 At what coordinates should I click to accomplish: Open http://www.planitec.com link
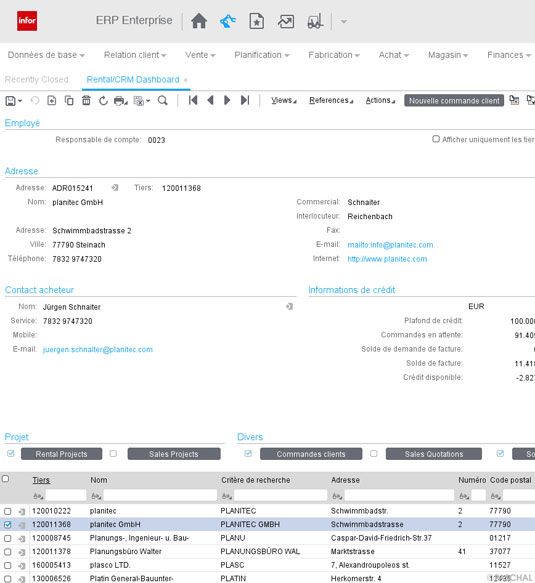tap(387, 259)
